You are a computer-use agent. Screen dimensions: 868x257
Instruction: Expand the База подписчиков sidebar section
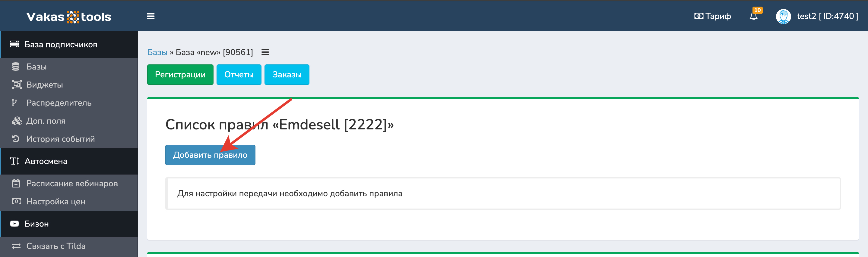tap(61, 45)
